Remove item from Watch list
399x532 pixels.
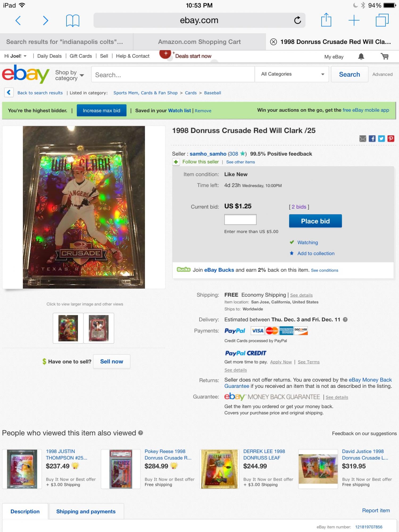[x=203, y=111]
